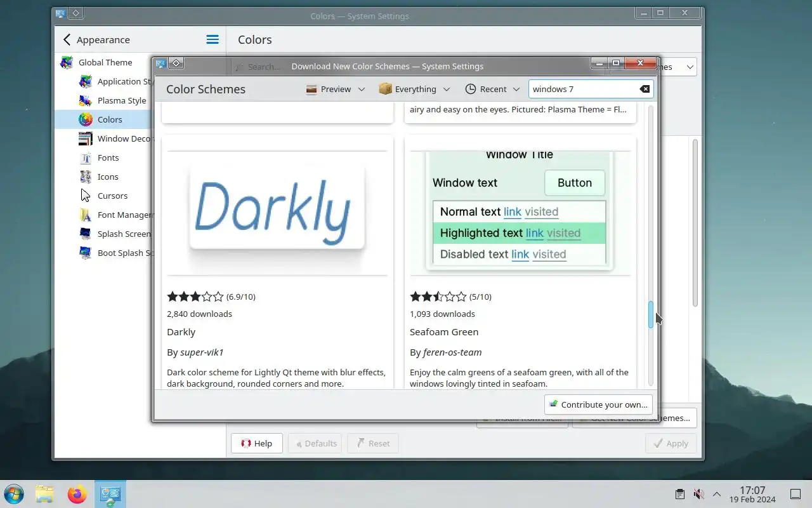Open Boot Splash Screen icon
The height and width of the screenshot is (508, 812).
coord(86,253)
